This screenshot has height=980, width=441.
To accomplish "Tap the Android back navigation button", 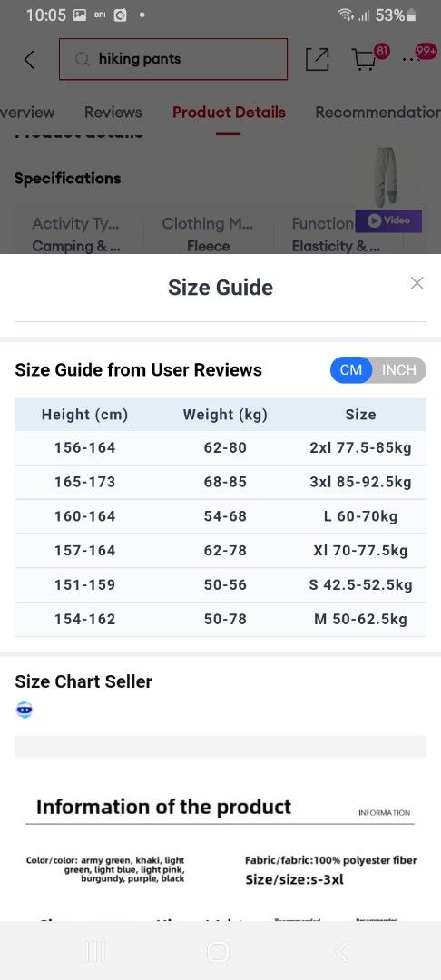I will tap(341, 952).
